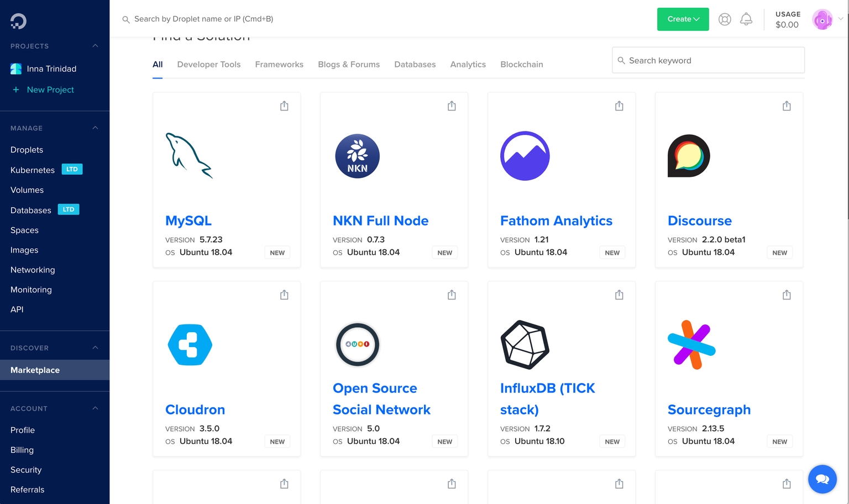The height and width of the screenshot is (504, 849).
Task: Select the Cloudron hexagon logo
Action: tap(189, 345)
